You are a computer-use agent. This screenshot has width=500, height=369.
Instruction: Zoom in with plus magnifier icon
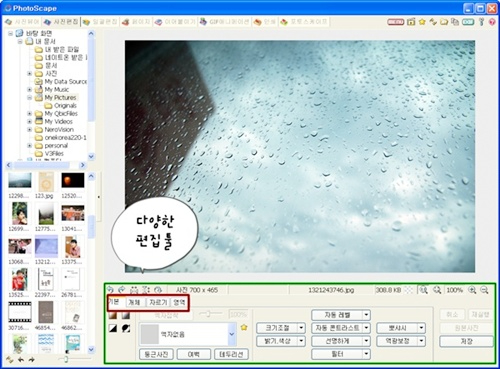point(472,290)
